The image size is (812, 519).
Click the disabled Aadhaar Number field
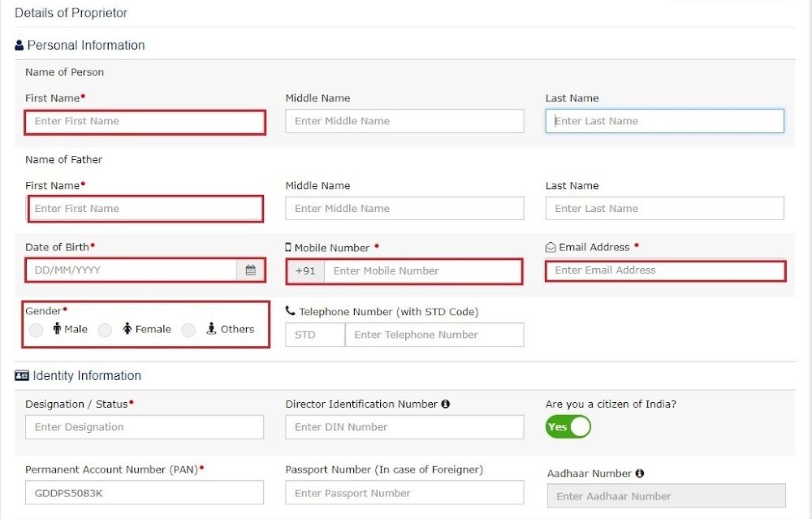coord(666,495)
